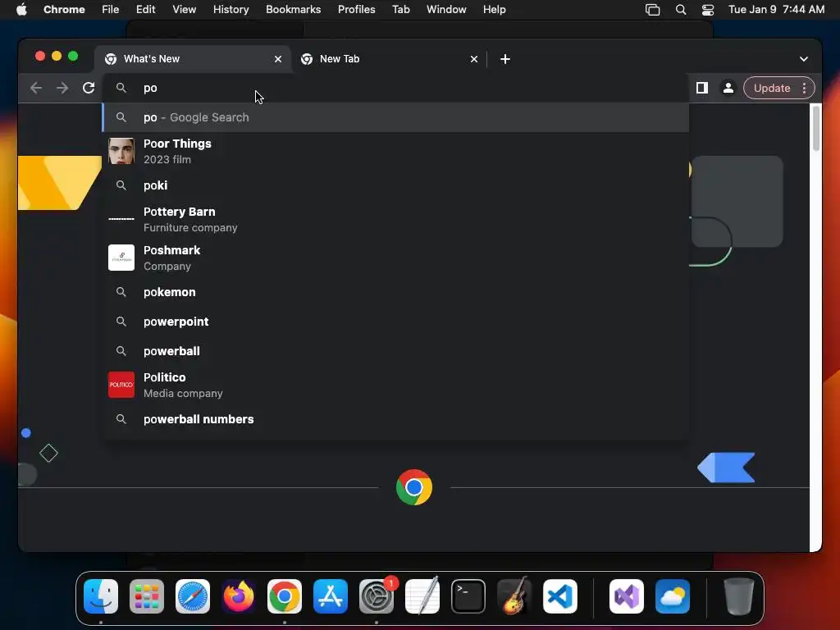
Task: Select the Pottery Barn suggestion
Action: tap(395, 219)
